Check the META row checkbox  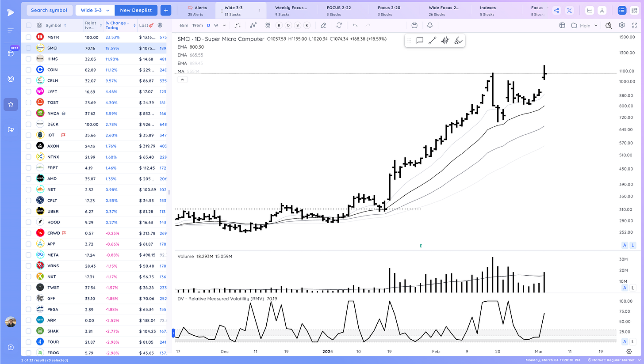click(x=29, y=255)
